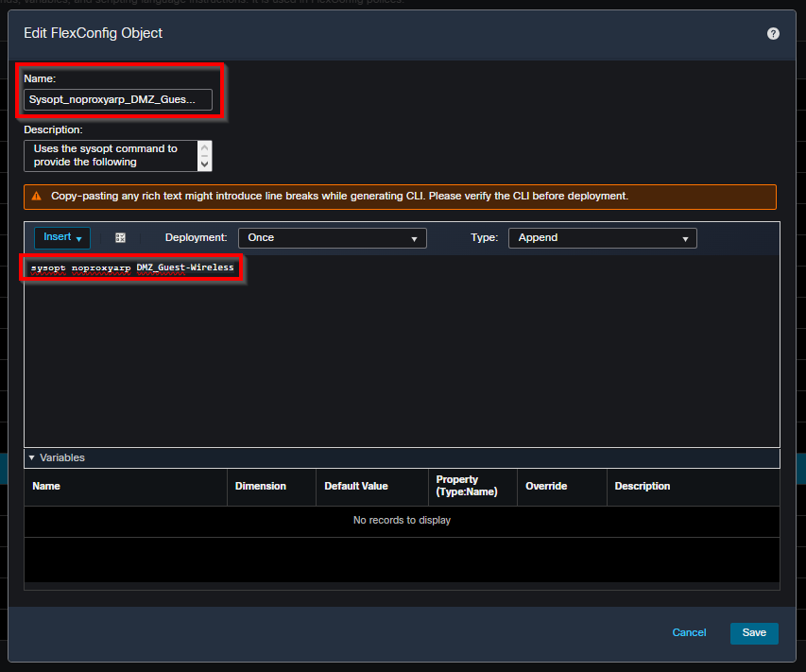
Task: Click the down arrow on the Description scroller
Action: coord(203,165)
